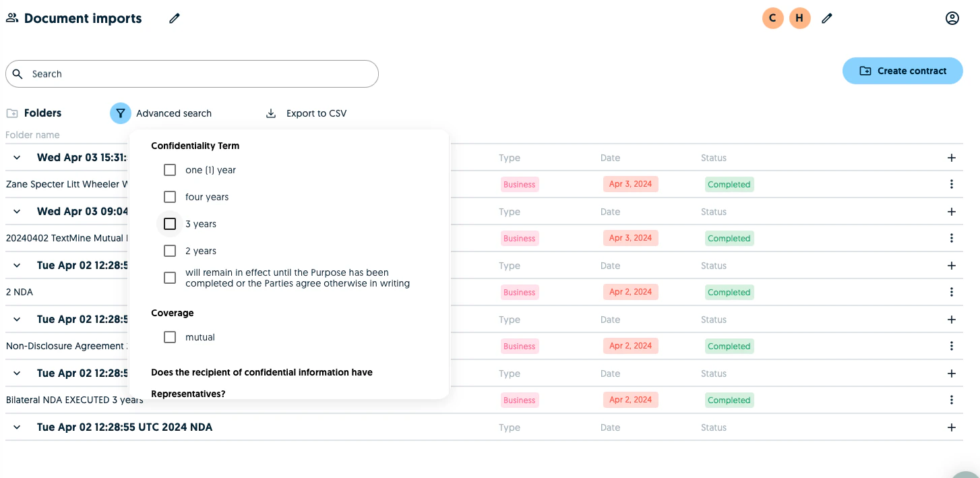980x478 pixels.
Task: Click Business tag in Zane Specter row
Action: pyautogui.click(x=519, y=185)
